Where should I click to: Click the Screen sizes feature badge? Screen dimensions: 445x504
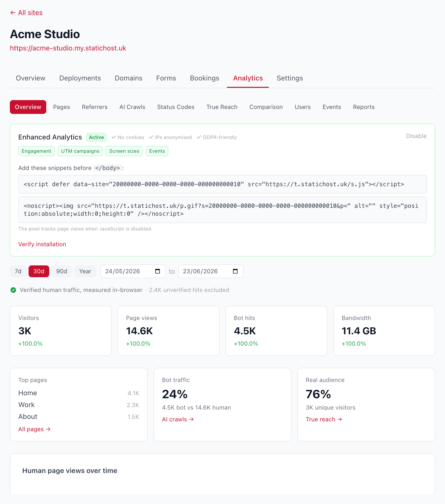point(124,151)
